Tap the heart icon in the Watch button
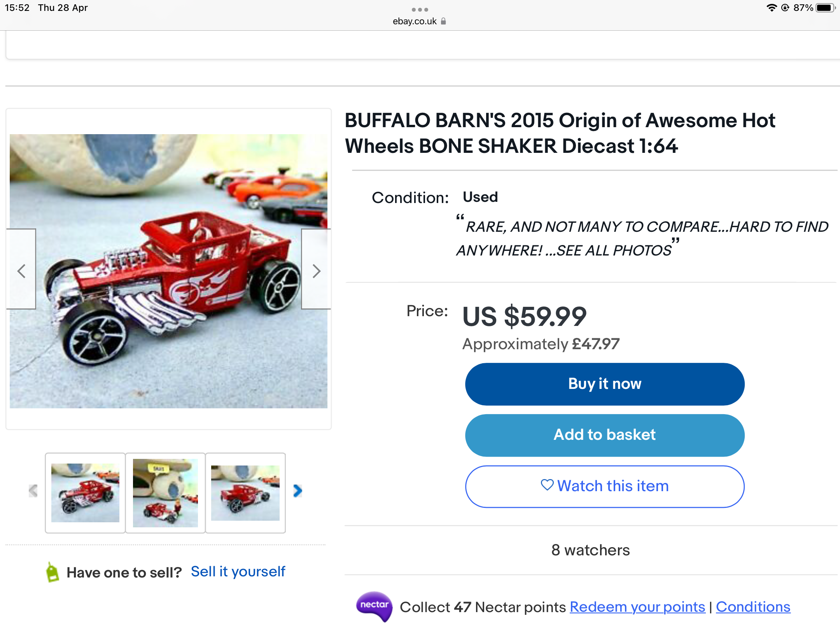Image resolution: width=840 pixels, height=630 pixels. click(x=547, y=485)
